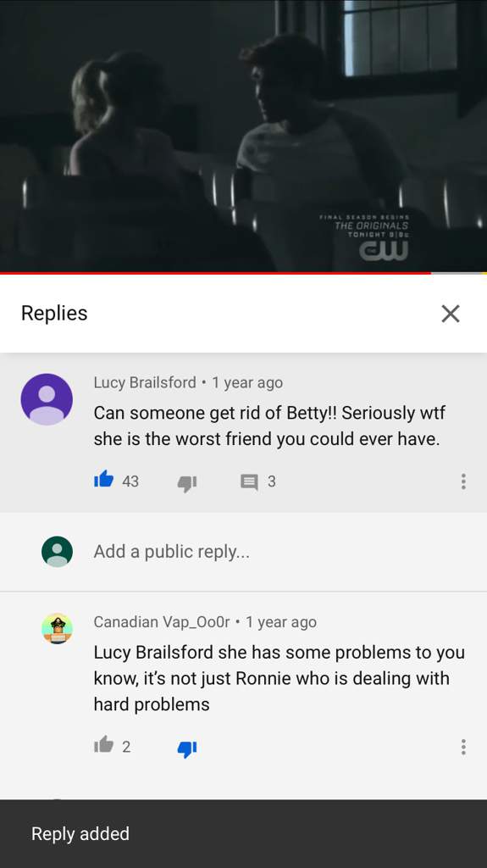
Task: Tap the Replies header title
Action: [x=54, y=313]
